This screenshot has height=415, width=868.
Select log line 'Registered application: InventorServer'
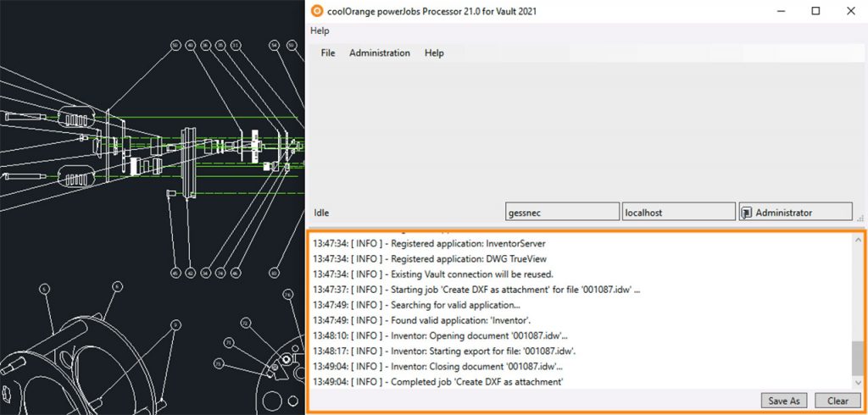pos(429,243)
